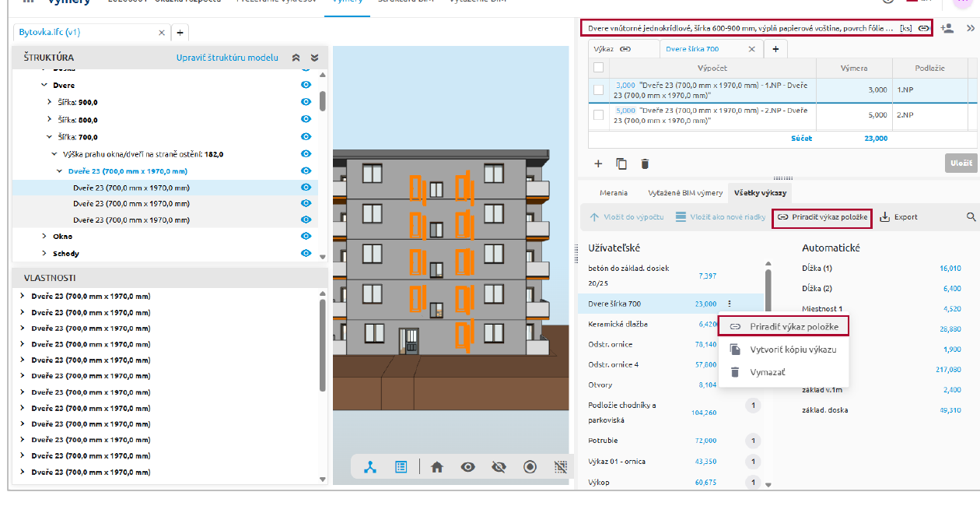The image size is (980, 506).
Task: Expand the Šírka: 800,0 node
Action: click(50, 120)
